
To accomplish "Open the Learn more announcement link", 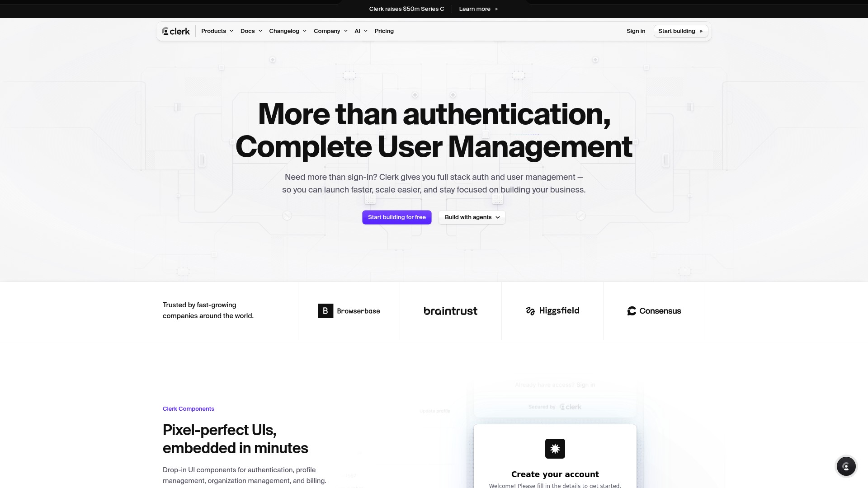I will [x=478, y=9].
